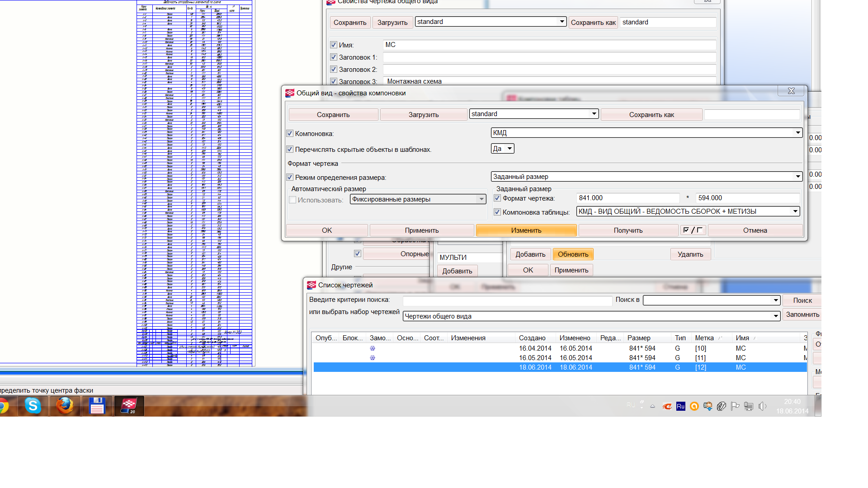Viewport: 868px width, 488px height.
Task: Expand the Компоновка таблицы combo box
Action: [795, 211]
